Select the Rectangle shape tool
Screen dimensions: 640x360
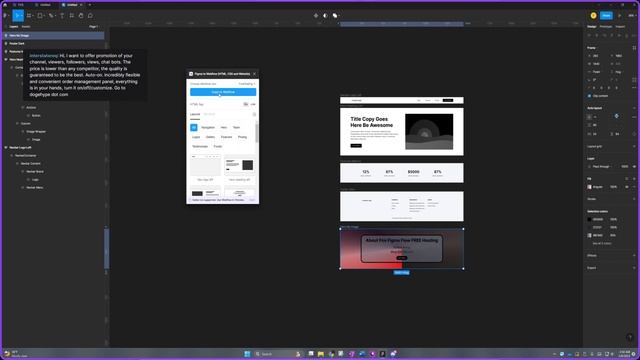40,16
